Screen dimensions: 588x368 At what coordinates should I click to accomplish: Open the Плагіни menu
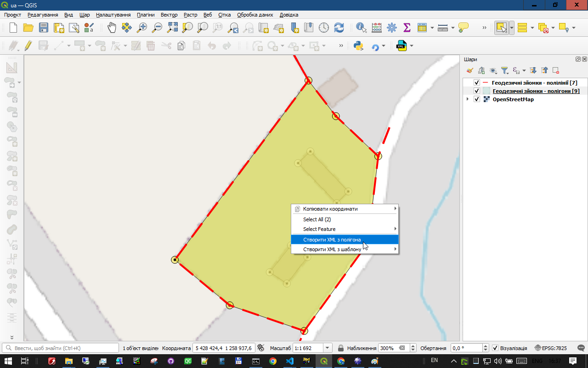(x=146, y=15)
